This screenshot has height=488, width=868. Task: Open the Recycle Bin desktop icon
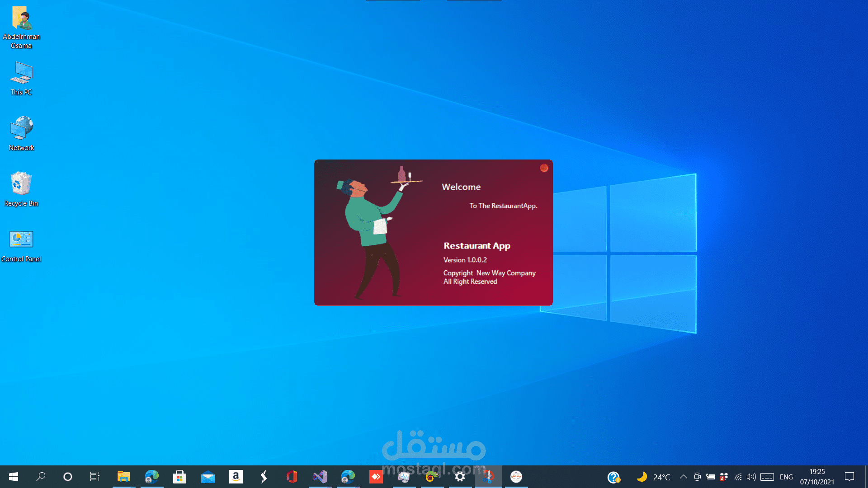click(x=21, y=189)
